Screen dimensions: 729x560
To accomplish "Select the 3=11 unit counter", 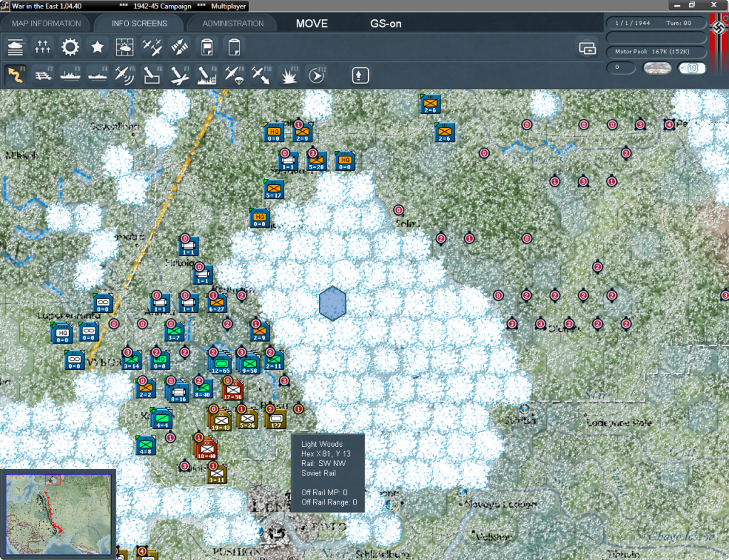I will 216,474.
